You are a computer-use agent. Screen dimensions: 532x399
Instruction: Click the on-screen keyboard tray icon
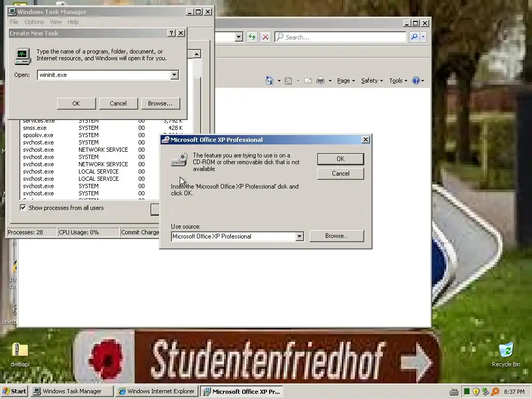(454, 392)
